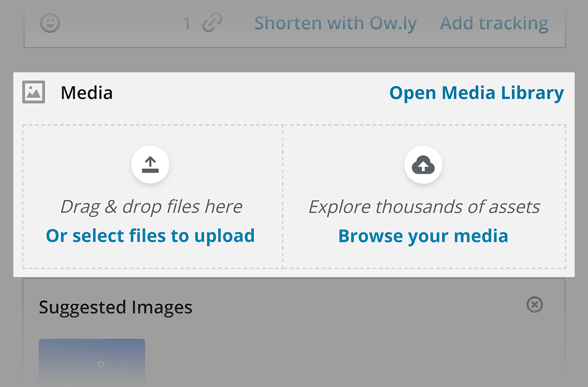Select the suggested image thumbnail
This screenshot has width=588, height=387.
[x=92, y=363]
